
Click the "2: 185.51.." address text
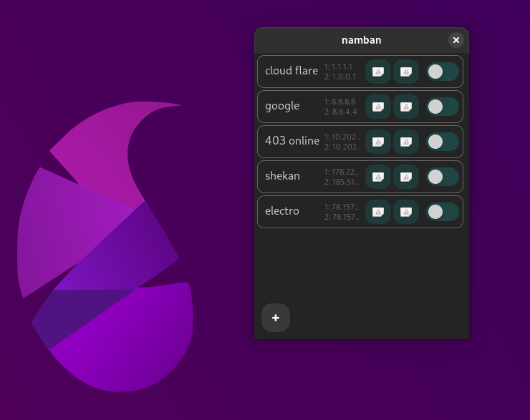coord(342,182)
